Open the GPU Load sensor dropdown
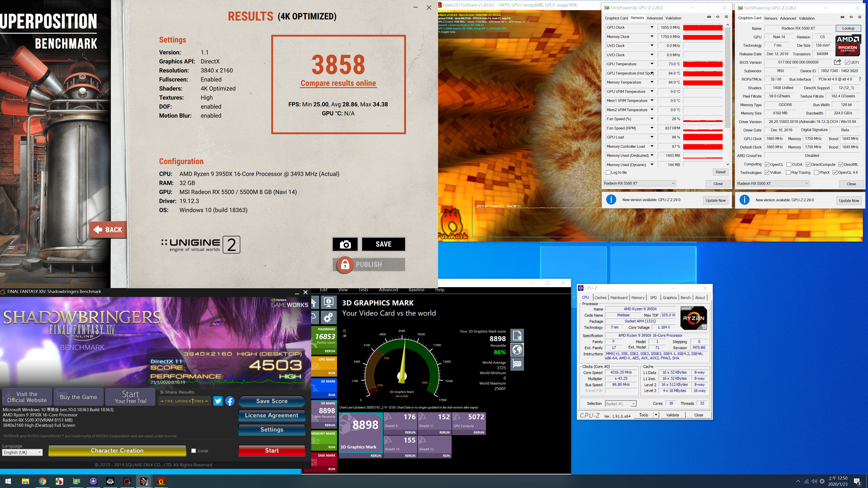Screen dimensions: 868x488 (652, 137)
